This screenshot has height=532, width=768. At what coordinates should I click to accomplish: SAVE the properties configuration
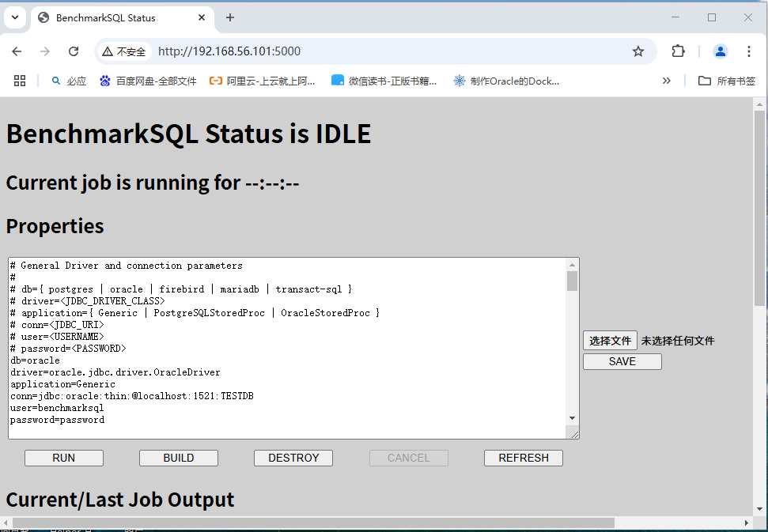622,361
